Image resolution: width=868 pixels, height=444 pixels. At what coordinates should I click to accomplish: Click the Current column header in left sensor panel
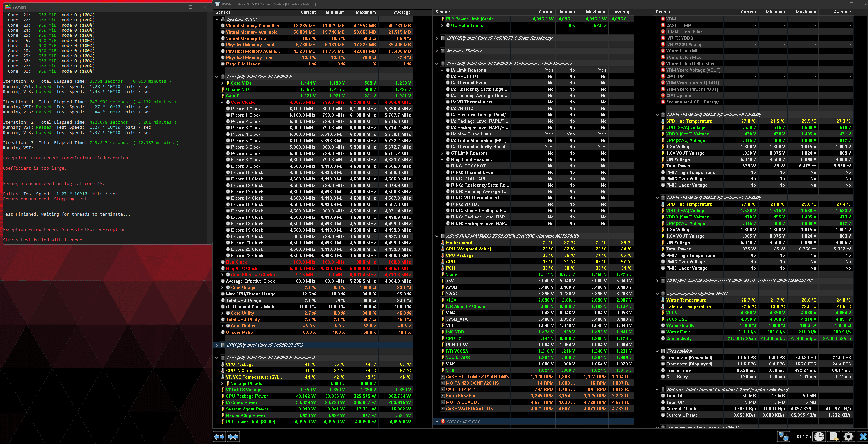pyautogui.click(x=301, y=12)
